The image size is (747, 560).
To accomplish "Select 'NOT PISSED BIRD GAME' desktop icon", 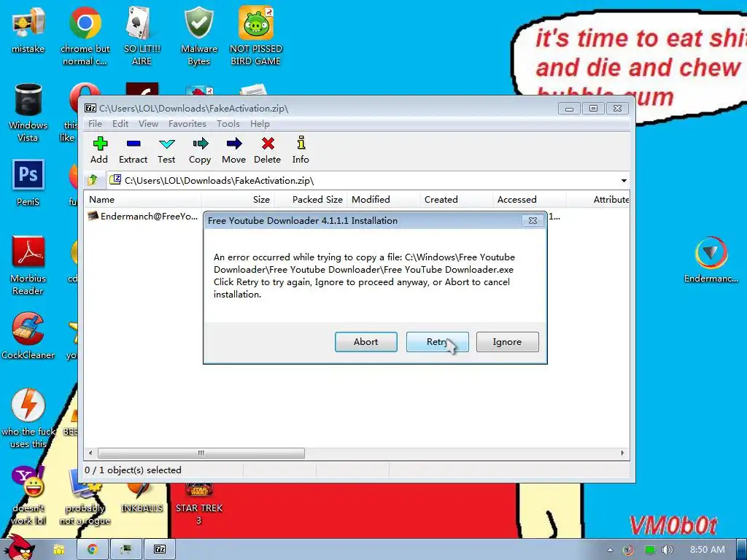I will coord(256,36).
